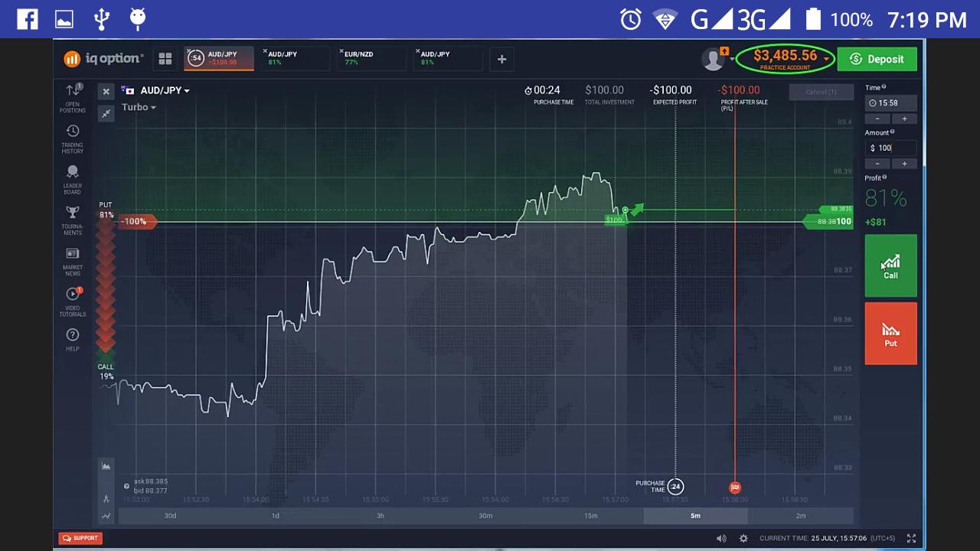Click the 88.38100 current price tag
This screenshot has width=980, height=551.
829,221
